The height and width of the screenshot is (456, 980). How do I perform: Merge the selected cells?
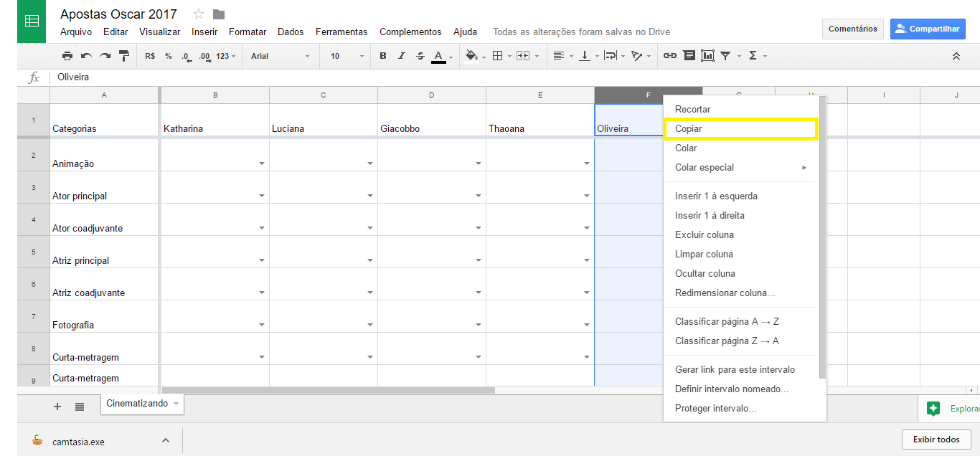[x=522, y=56]
